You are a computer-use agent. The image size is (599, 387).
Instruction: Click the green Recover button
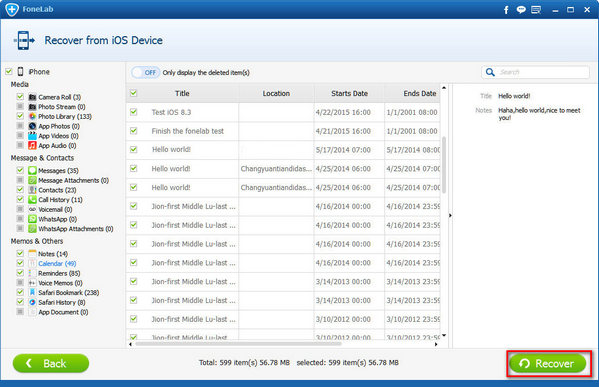coord(548,363)
